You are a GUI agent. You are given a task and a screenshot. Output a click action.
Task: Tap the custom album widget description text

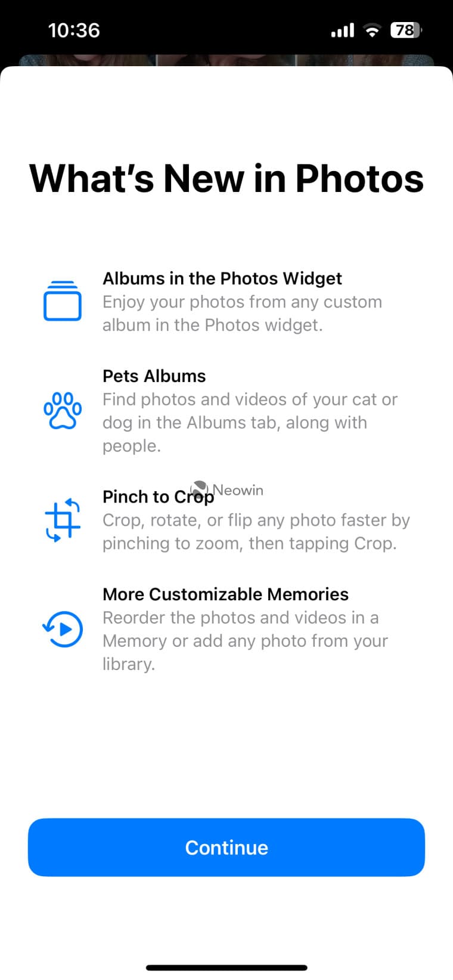tap(242, 314)
